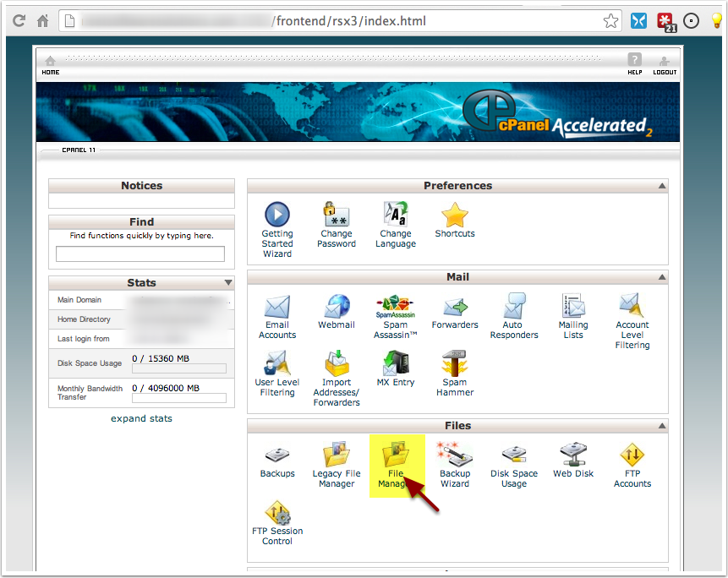Click the expand stats link
The width and height of the screenshot is (728, 578).
pyautogui.click(x=141, y=418)
